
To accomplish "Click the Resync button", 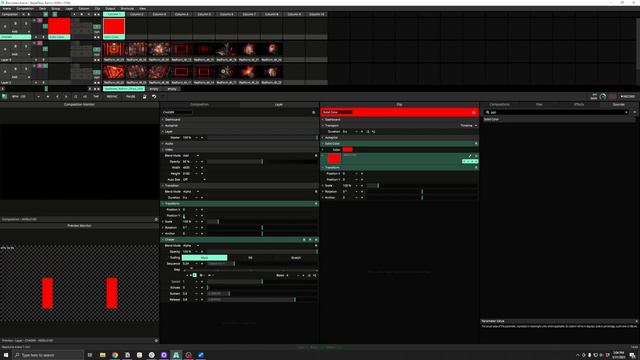I will tap(111, 97).
